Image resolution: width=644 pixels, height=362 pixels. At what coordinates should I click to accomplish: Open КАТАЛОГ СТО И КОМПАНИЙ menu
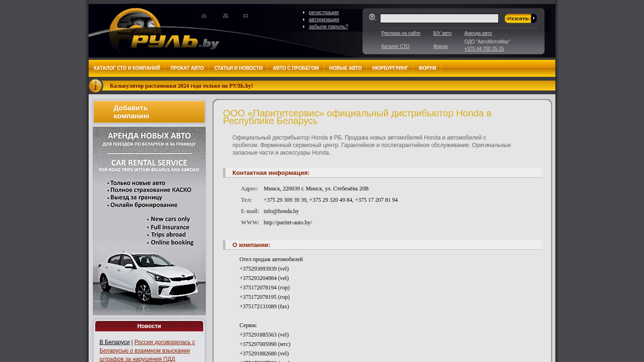click(x=127, y=68)
